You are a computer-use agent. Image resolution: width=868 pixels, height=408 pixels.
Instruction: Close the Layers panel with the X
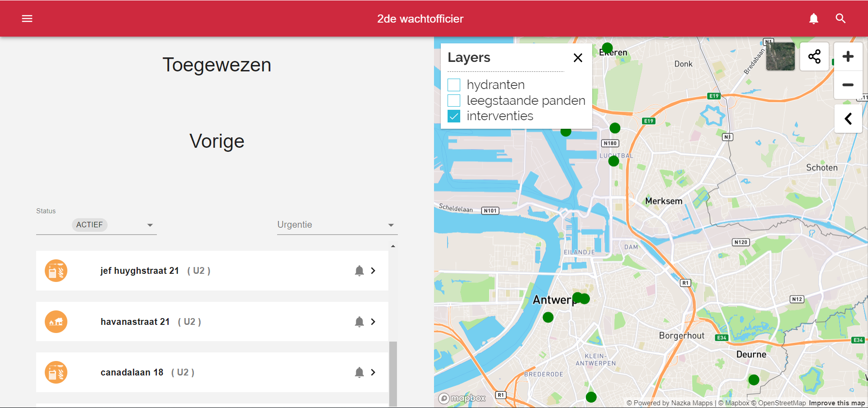578,58
